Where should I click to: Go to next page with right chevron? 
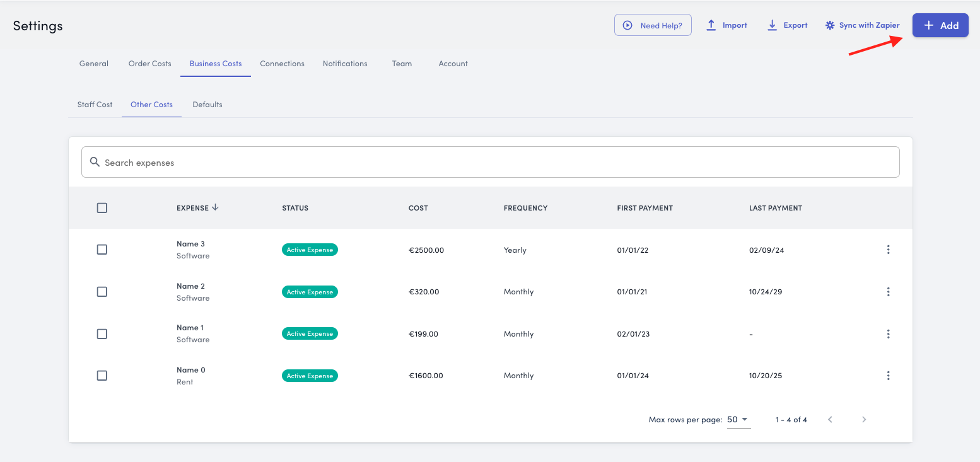[864, 420]
